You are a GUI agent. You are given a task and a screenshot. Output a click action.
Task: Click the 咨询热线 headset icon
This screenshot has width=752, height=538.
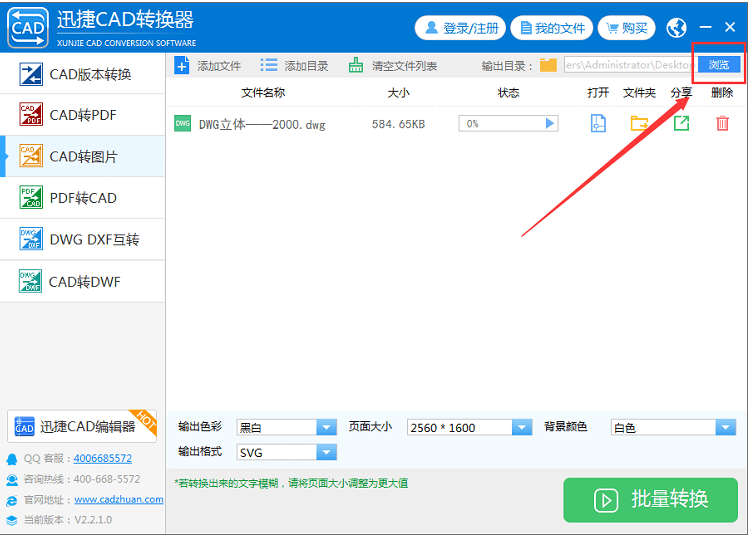12,480
